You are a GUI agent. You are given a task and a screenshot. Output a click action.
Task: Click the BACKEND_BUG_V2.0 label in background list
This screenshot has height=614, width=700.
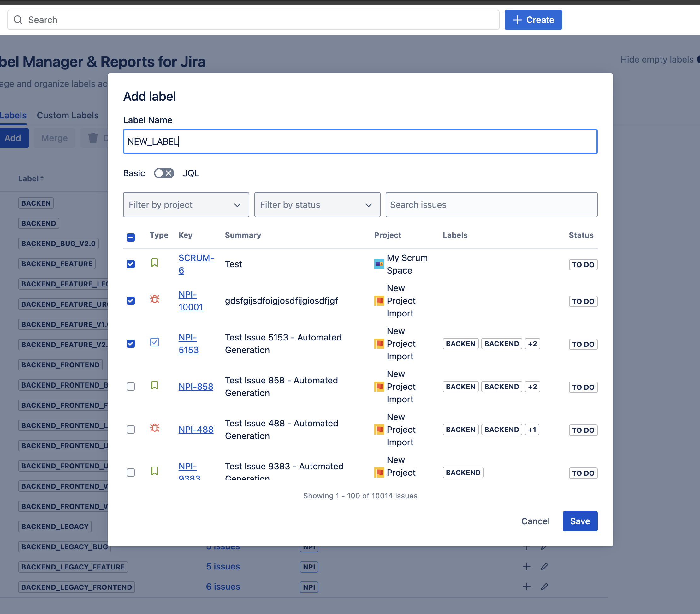[x=58, y=244]
